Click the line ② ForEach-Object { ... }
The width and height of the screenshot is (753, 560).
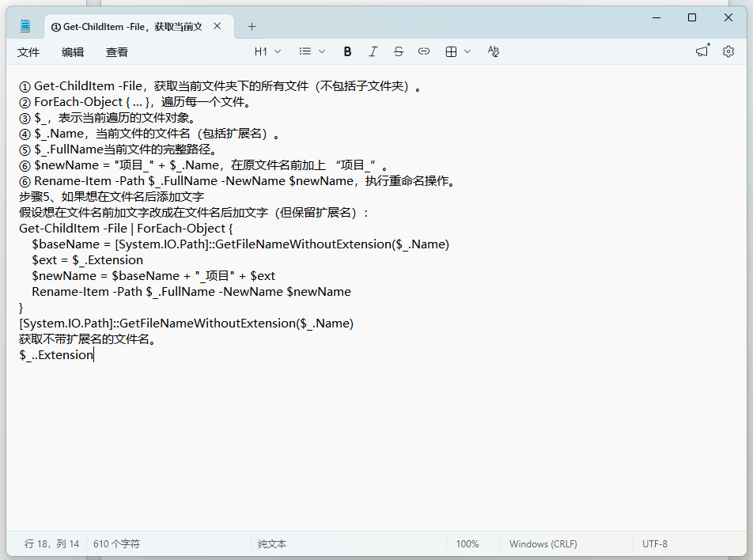(x=135, y=102)
